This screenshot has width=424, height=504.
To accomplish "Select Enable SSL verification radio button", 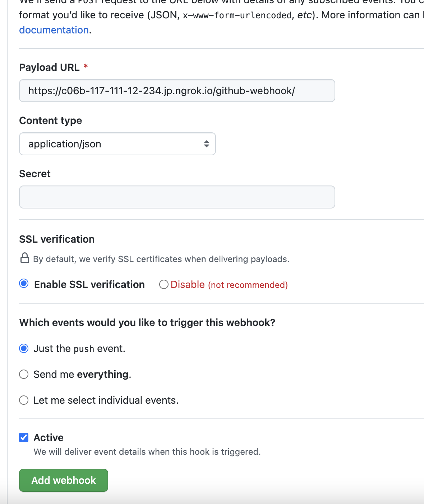I will pyautogui.click(x=24, y=284).
